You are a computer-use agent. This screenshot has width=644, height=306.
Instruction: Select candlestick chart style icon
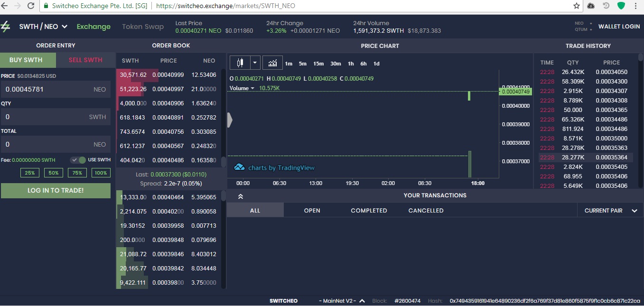[240, 63]
